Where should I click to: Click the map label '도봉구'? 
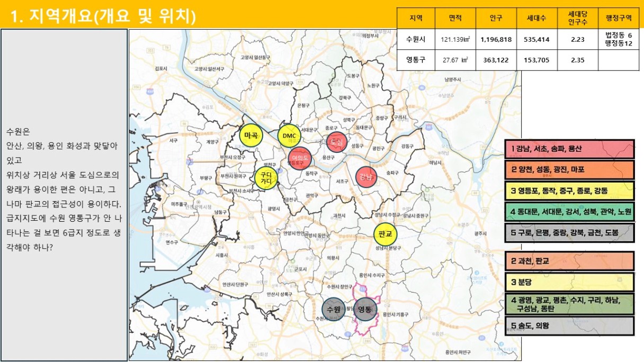click(353, 76)
